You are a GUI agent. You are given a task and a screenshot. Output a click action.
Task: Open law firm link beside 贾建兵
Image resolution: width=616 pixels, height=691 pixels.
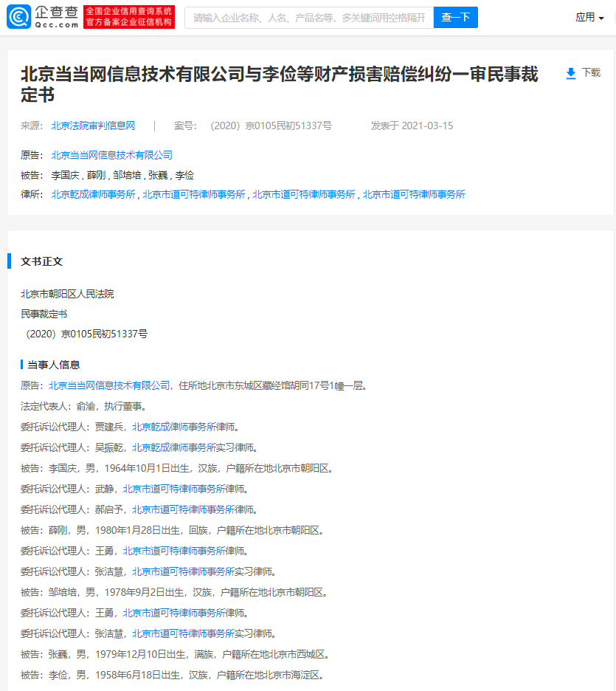pyautogui.click(x=174, y=427)
